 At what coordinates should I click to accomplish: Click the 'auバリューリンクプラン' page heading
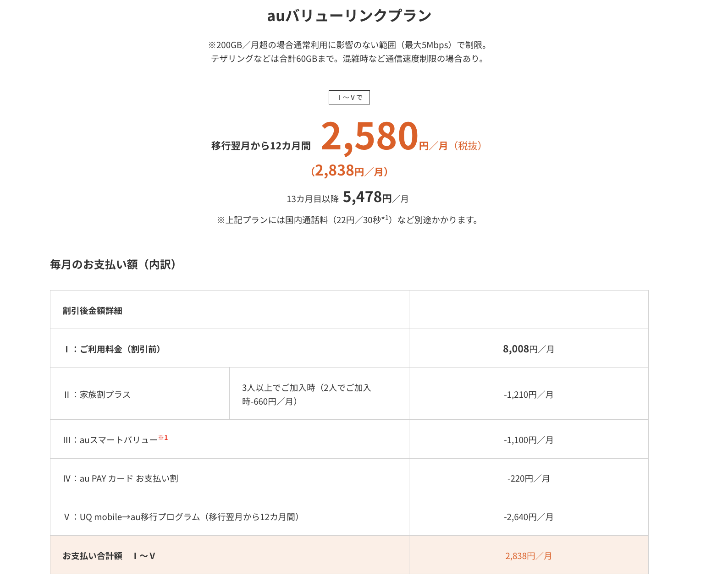(349, 16)
